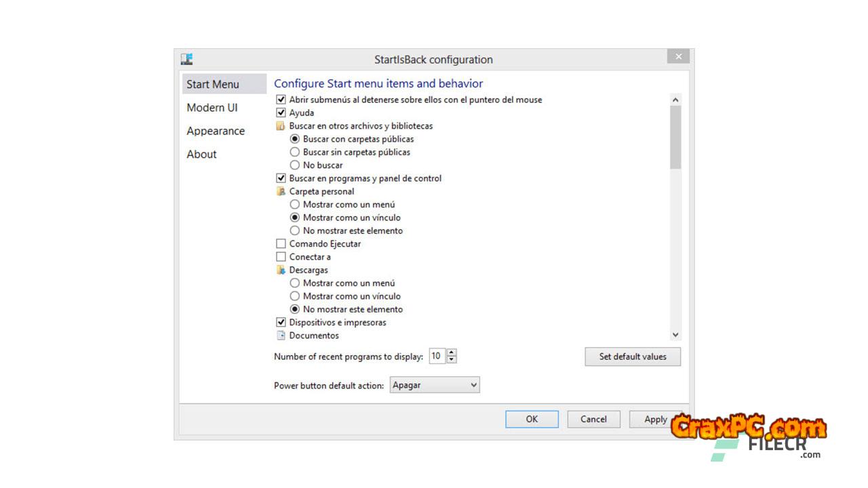
Task: Open the Power button default action dropdown
Action: (435, 385)
